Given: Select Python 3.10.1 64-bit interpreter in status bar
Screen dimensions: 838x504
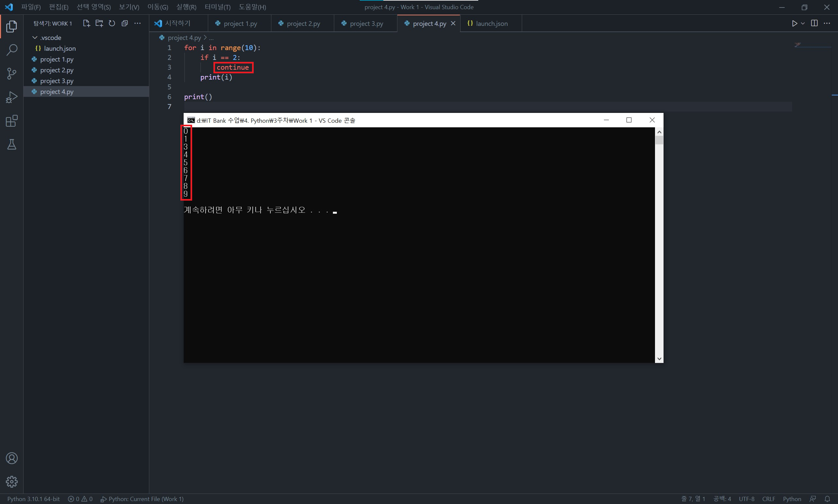Looking at the screenshot, I should pos(33,499).
